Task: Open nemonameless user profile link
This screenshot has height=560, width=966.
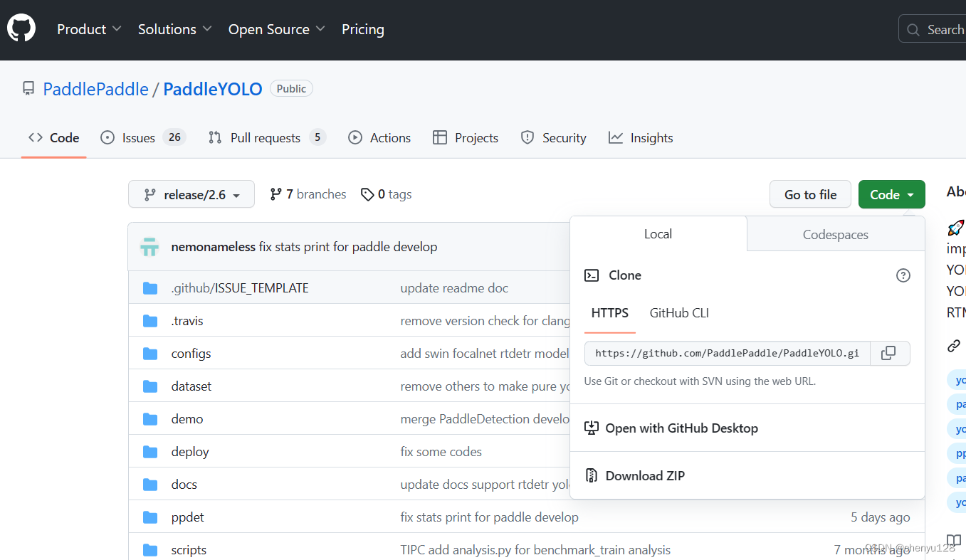Action: [214, 247]
